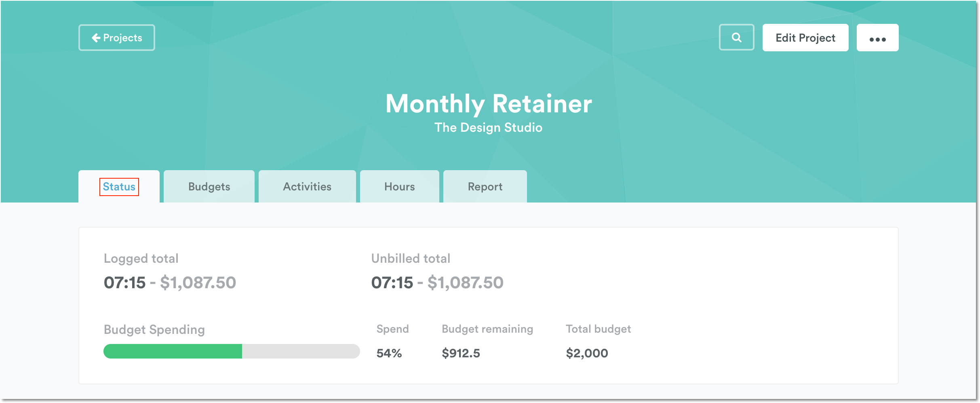The width and height of the screenshot is (980, 403).
Task: Click the Budget Spending heading
Action: (154, 329)
